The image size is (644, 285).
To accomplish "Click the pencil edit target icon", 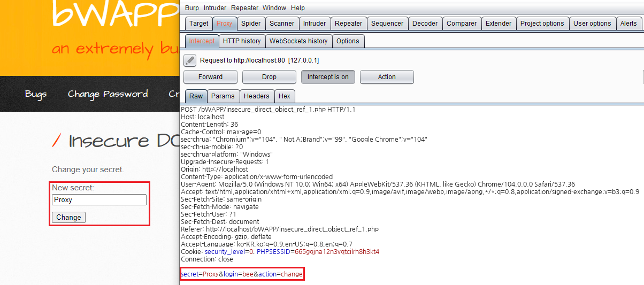I will pos(190,60).
